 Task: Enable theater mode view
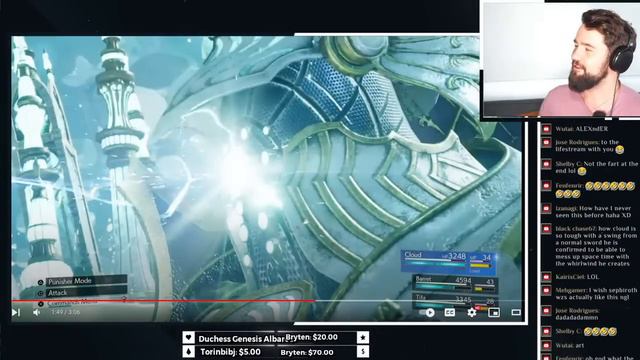pyautogui.click(x=516, y=312)
